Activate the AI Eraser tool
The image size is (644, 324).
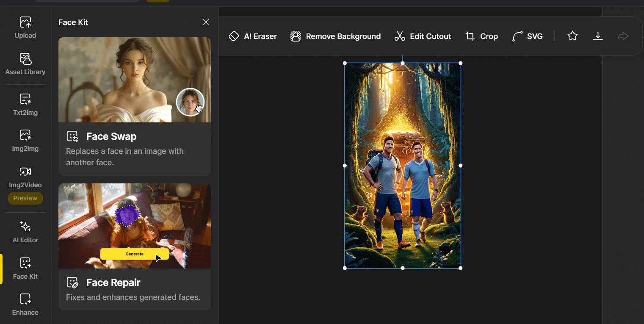tap(253, 36)
